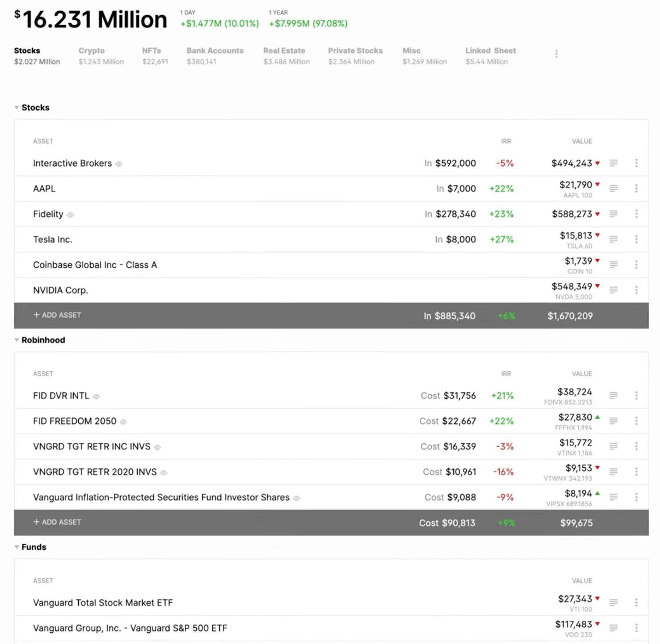Open notes icon for VNGRD TGT RETR 2020 INVS

[613, 472]
